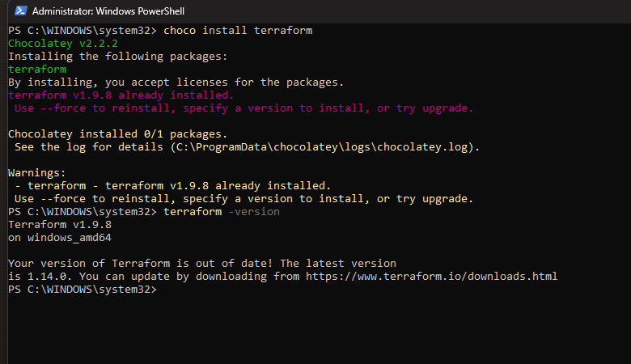Click '- terraform - terraform v1.9.8 already installed.' warning
The image size is (631, 364).
[x=172, y=186]
